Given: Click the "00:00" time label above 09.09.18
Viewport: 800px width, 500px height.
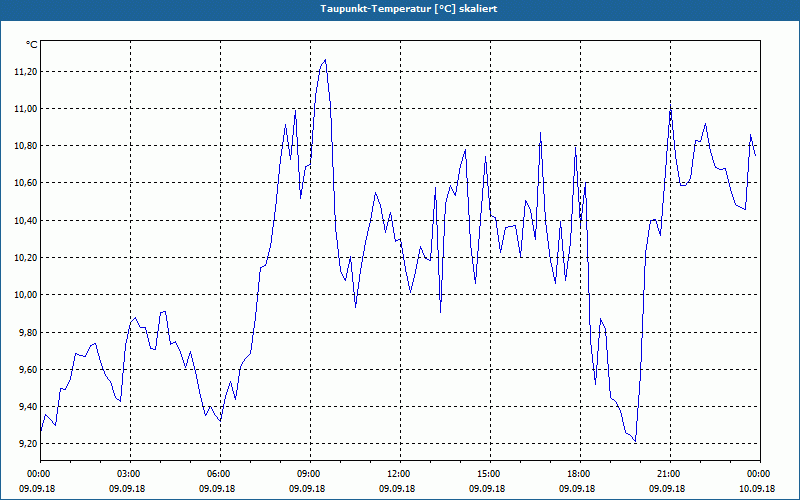Looking at the screenshot, I should (x=37, y=474).
